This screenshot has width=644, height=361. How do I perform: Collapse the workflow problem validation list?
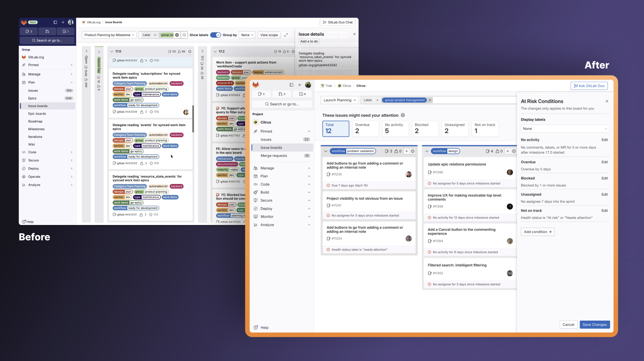coord(325,151)
